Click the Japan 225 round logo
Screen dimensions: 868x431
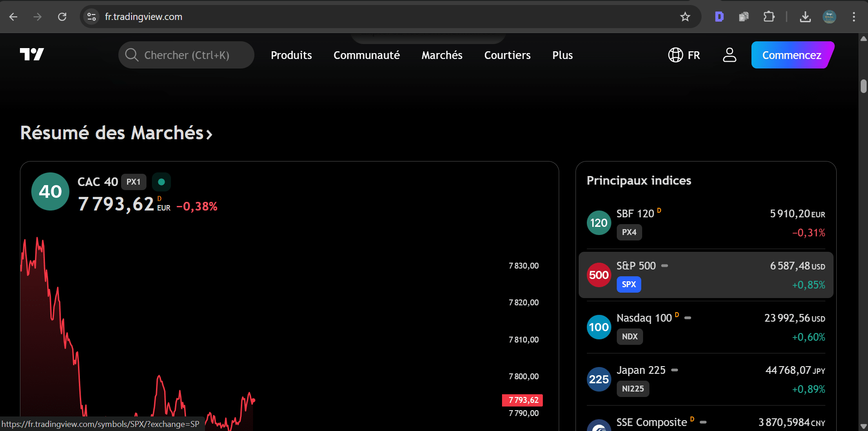click(599, 379)
